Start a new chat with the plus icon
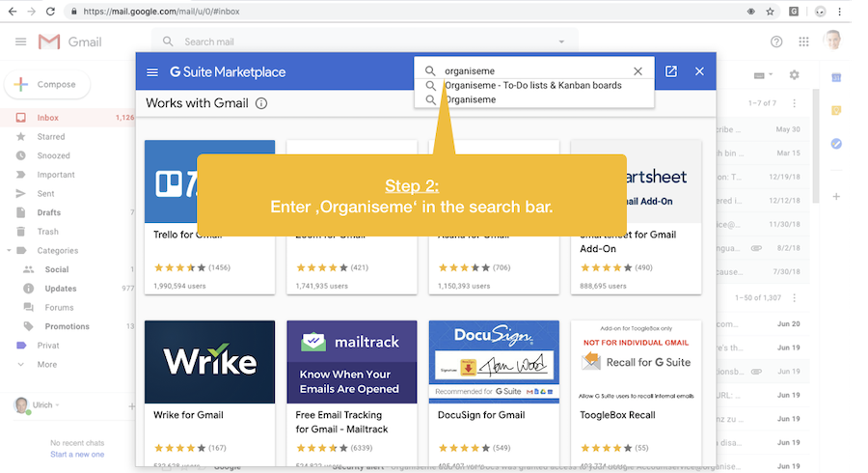Viewport: 868px width, 473px height. coord(132,406)
